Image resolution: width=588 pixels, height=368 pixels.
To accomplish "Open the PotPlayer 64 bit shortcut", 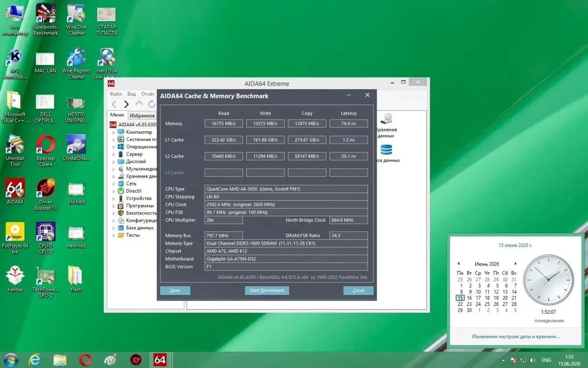I will [15, 238].
